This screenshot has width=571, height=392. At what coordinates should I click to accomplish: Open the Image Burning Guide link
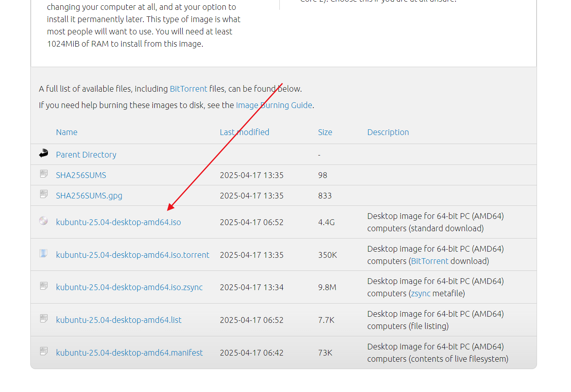(x=274, y=105)
